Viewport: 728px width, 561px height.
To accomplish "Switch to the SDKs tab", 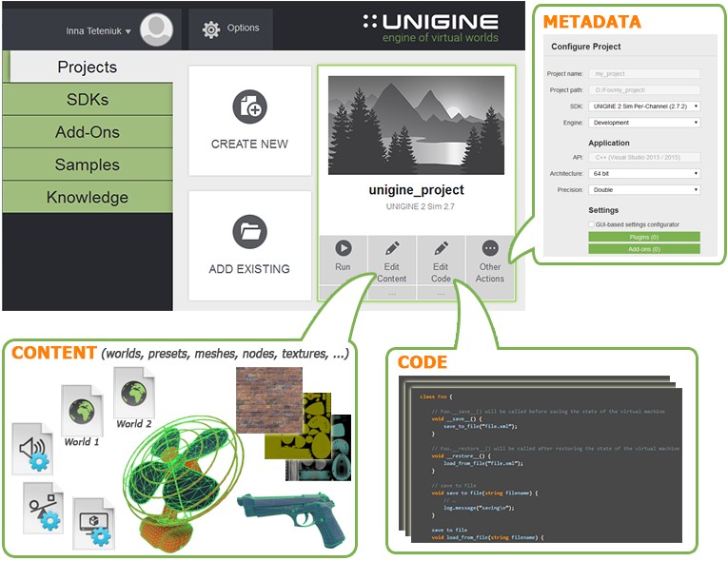I will pyautogui.click(x=88, y=100).
